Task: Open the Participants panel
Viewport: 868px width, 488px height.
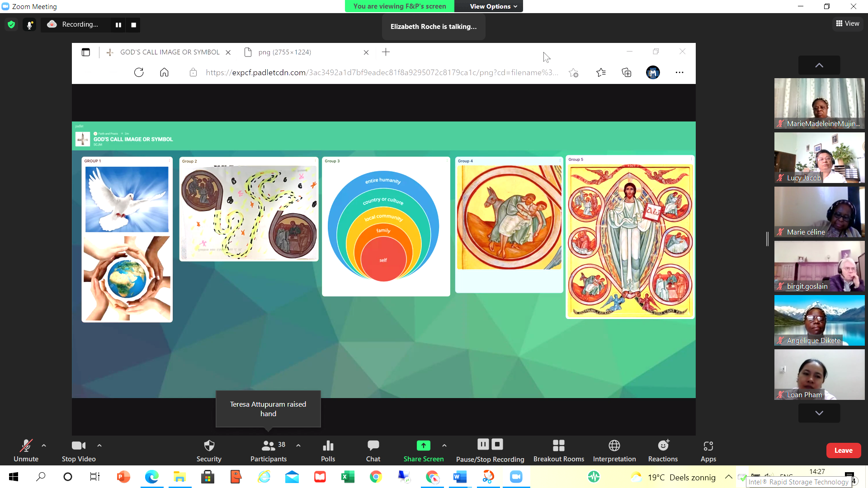Action: point(269,450)
